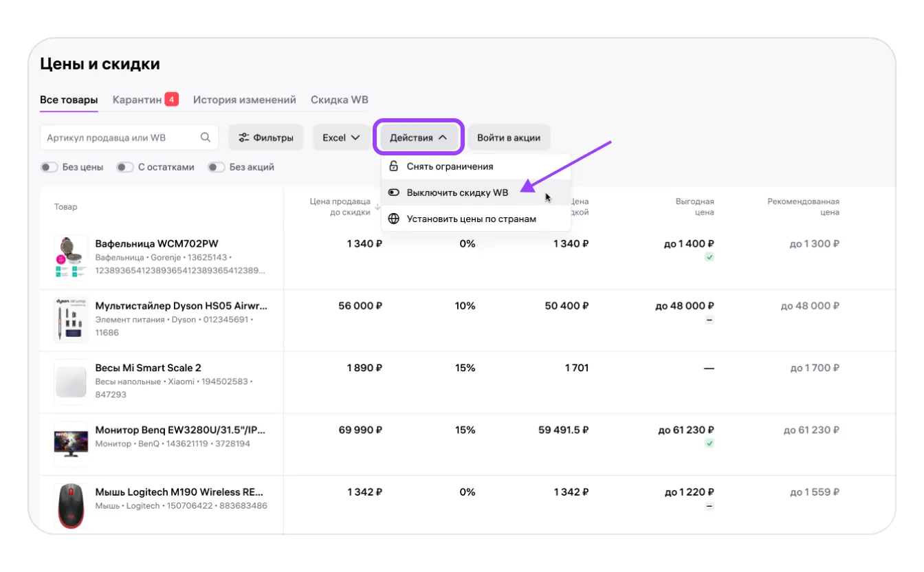The height and width of the screenshot is (572, 924).
Task: Click the red Карантин counter badge
Action: click(172, 100)
